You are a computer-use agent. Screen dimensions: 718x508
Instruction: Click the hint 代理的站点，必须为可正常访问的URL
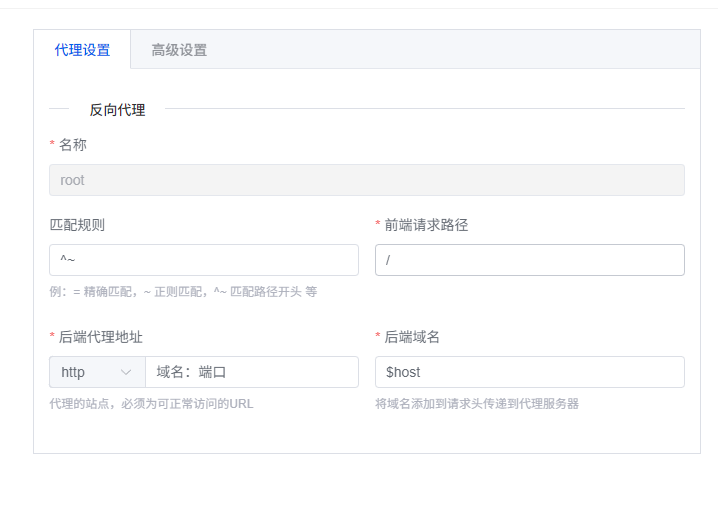(x=151, y=404)
